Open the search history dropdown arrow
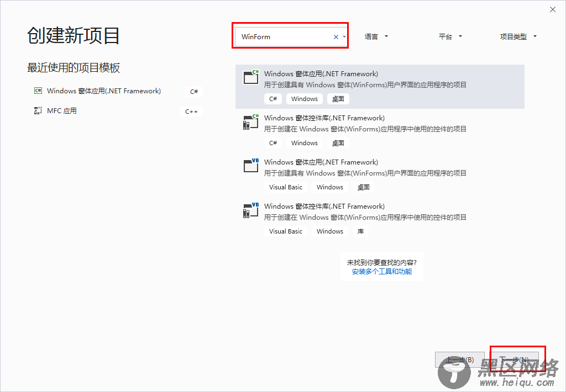The width and height of the screenshot is (566, 392). coord(344,37)
